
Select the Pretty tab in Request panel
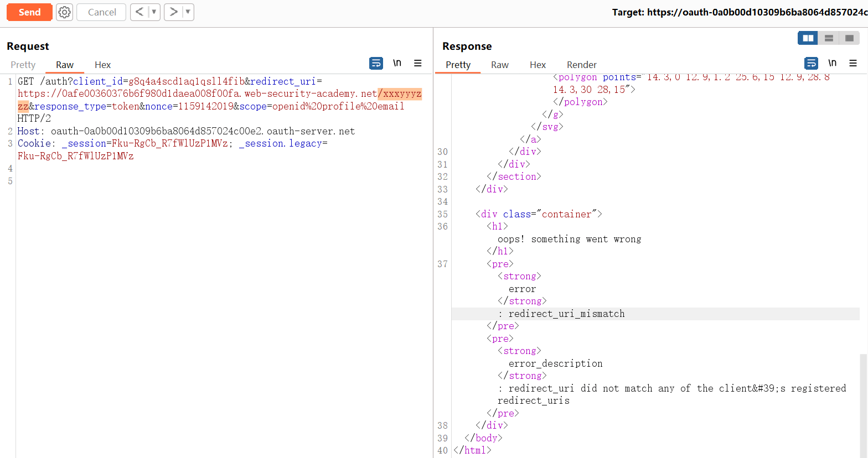click(23, 65)
